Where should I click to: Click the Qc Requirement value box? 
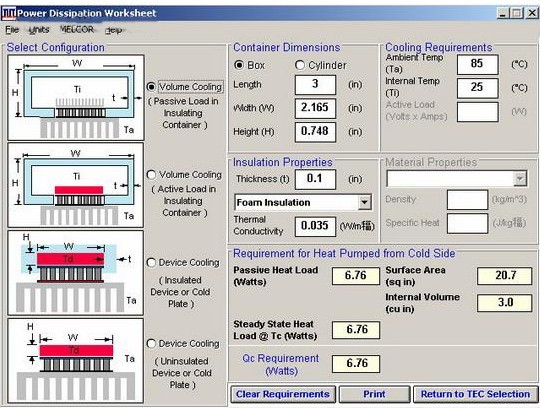click(356, 364)
